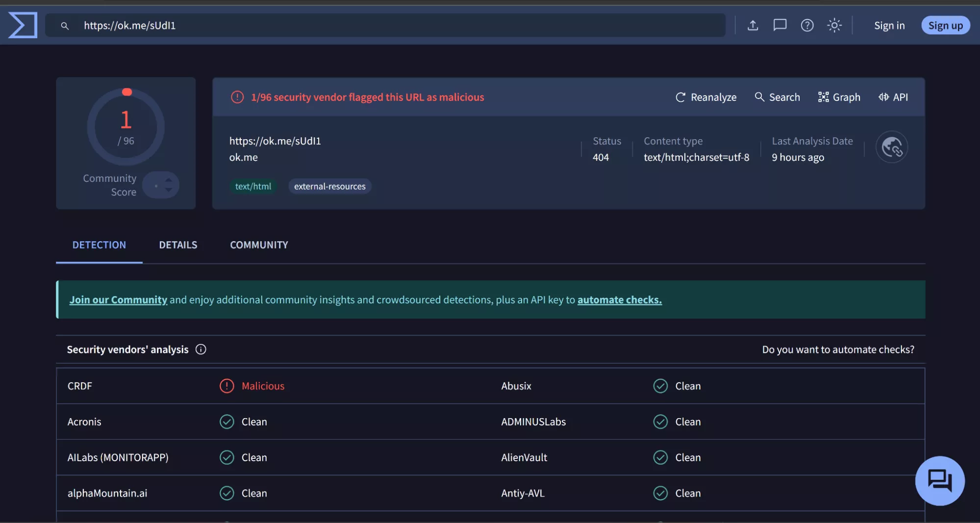Click the VirusTotal logo

click(23, 25)
